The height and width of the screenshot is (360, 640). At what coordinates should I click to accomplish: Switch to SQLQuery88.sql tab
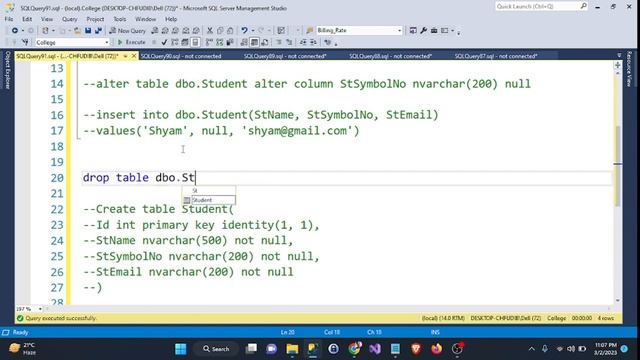click(391, 56)
